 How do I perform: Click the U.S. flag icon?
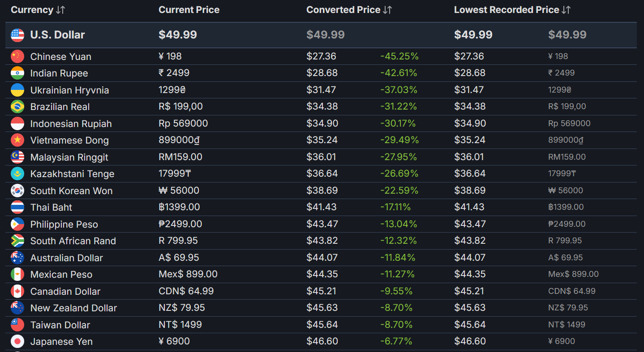[x=17, y=35]
